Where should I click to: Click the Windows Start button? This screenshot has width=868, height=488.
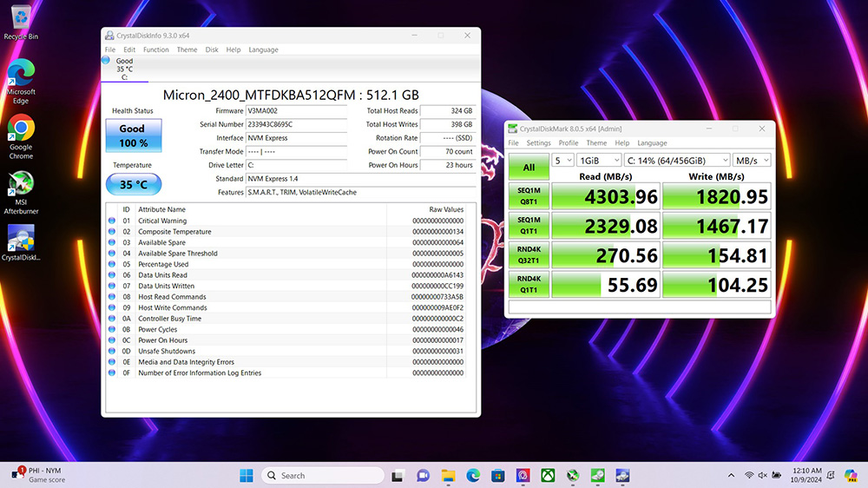[x=247, y=475]
